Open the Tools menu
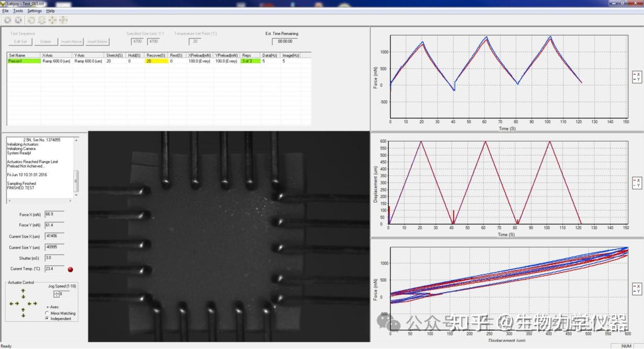The height and width of the screenshot is (349, 644). pos(18,10)
